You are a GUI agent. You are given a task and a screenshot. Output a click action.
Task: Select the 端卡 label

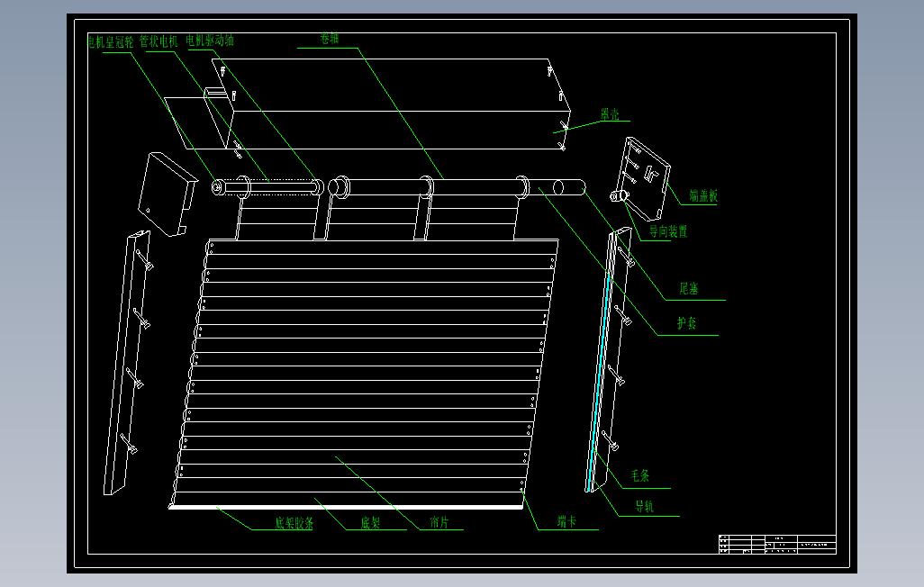coord(566,521)
